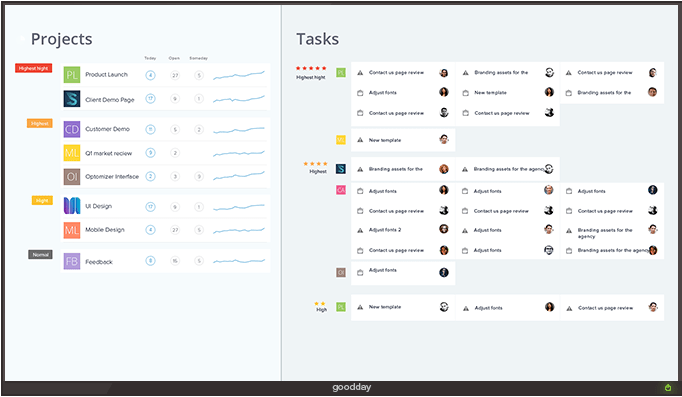
Task: Open the New template task under ML
Action: [x=385, y=140]
